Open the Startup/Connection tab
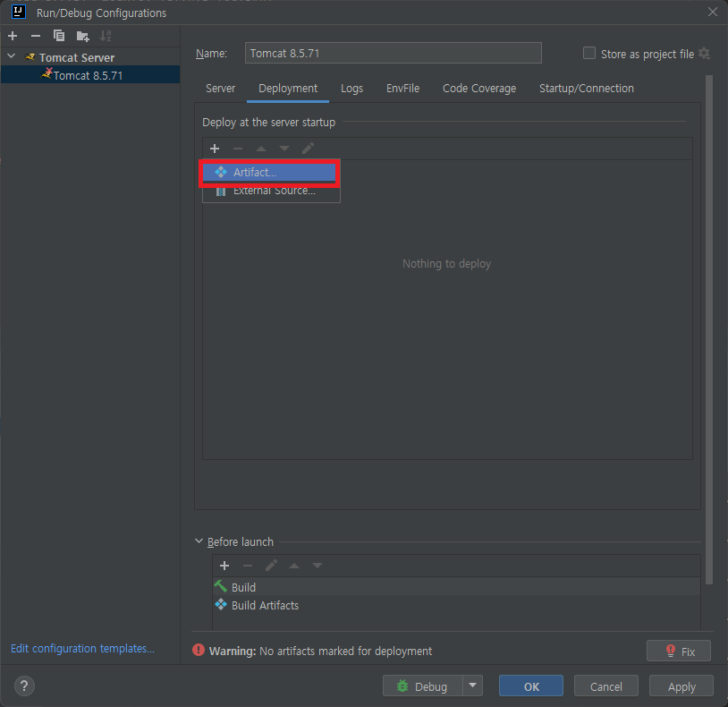Image resolution: width=728 pixels, height=707 pixels. tap(587, 89)
